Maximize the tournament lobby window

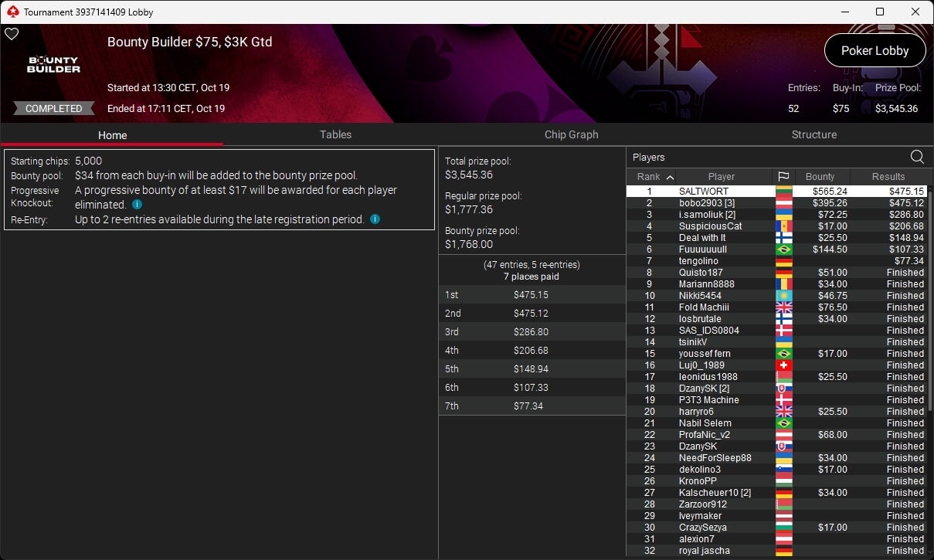(880, 12)
